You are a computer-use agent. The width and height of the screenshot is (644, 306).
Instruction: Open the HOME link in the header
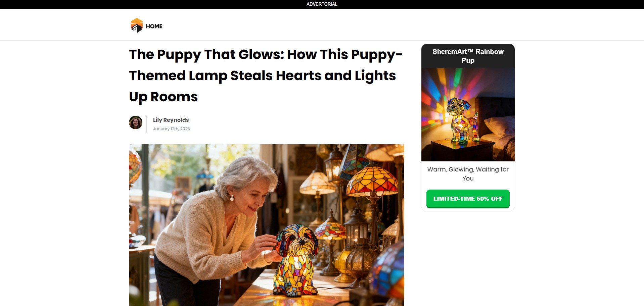click(154, 26)
